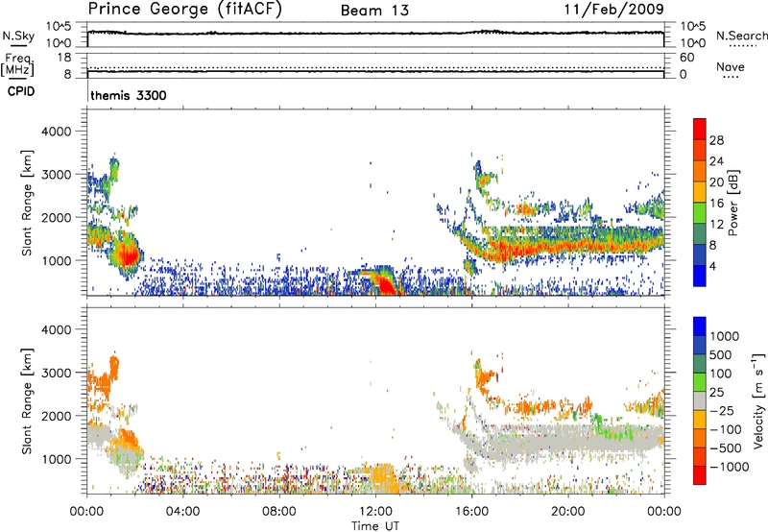The image size is (768, 532).
Task: Click the 'Velocity [m s-1]' colorbar label
Action: tap(758, 400)
